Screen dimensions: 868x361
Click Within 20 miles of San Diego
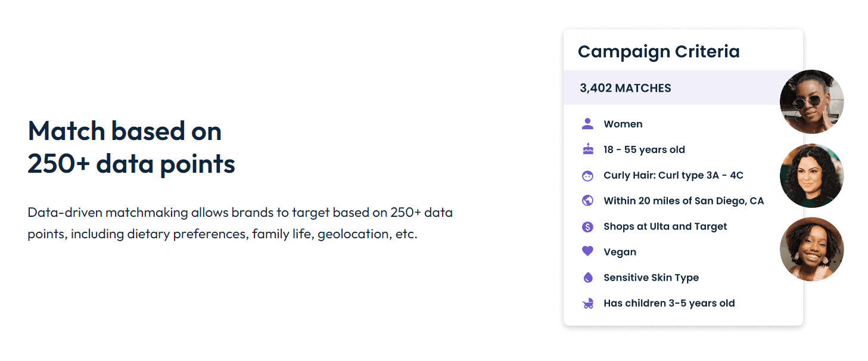[683, 201]
